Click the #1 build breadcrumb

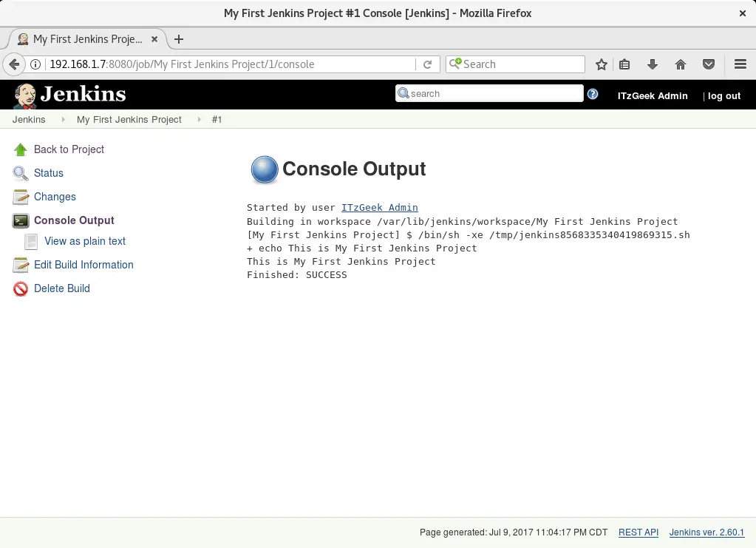[x=217, y=120]
